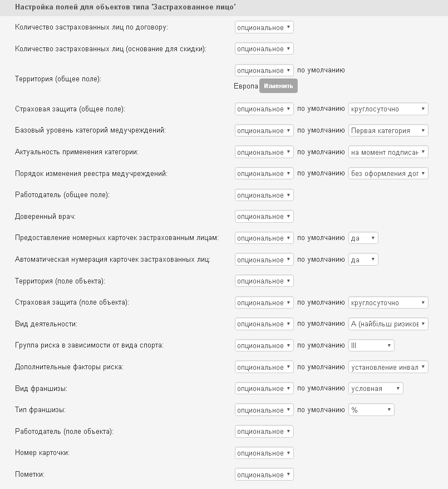Viewport: 448px width, 489px height.
Task: Open the 'да' dropdown for Предоставление номерных карточек
Action: [363, 238]
